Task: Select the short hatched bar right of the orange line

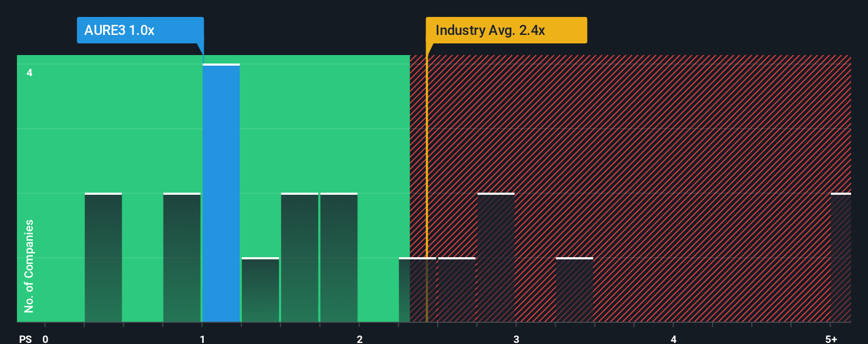Action: [457, 289]
